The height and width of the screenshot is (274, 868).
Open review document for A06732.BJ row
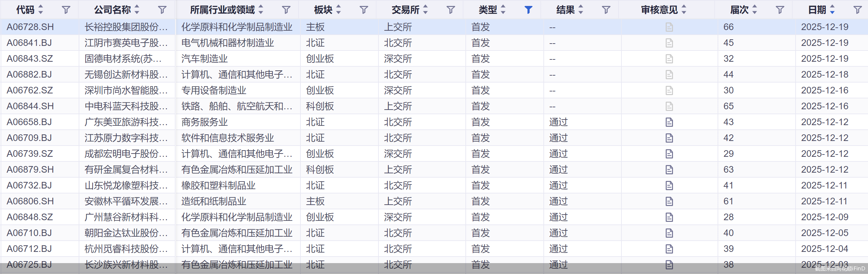coord(669,186)
